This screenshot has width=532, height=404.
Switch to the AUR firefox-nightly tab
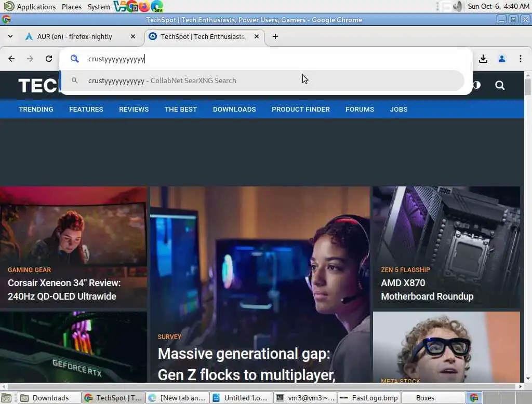click(x=81, y=36)
